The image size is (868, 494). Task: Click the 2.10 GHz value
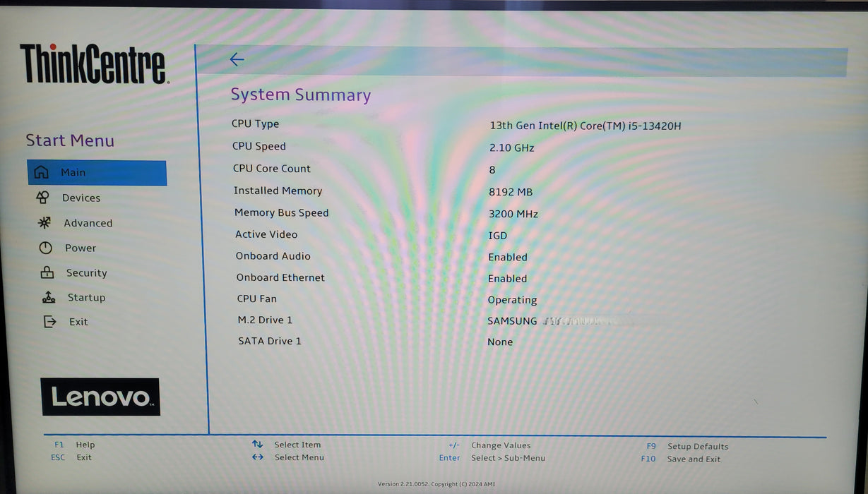[x=511, y=148]
